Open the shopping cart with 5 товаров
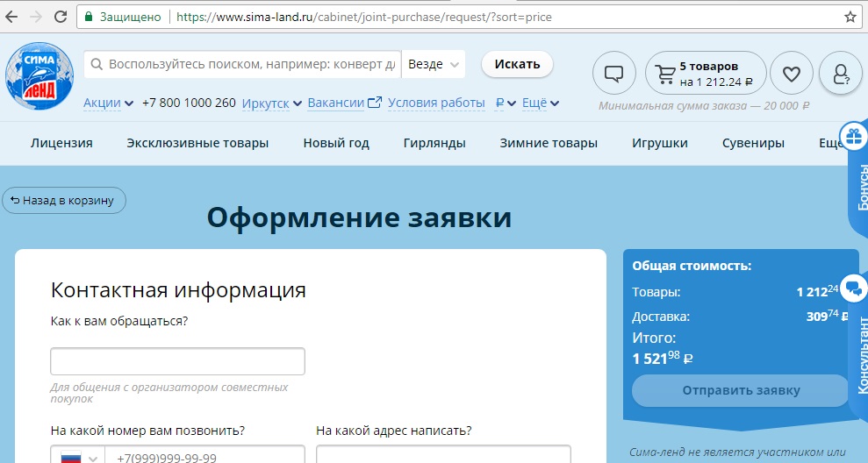This screenshot has width=868, height=463. click(706, 74)
